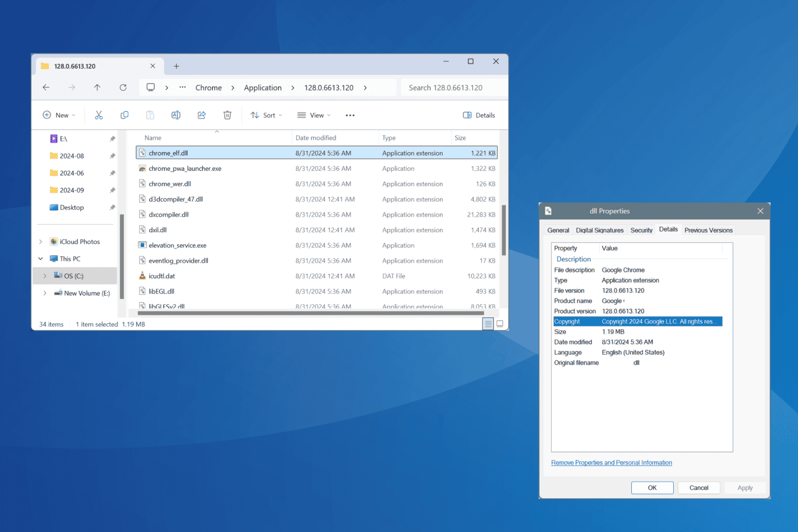798x532 pixels.
Task: Expand breadcrumb chevron after Chrome
Action: [x=233, y=88]
